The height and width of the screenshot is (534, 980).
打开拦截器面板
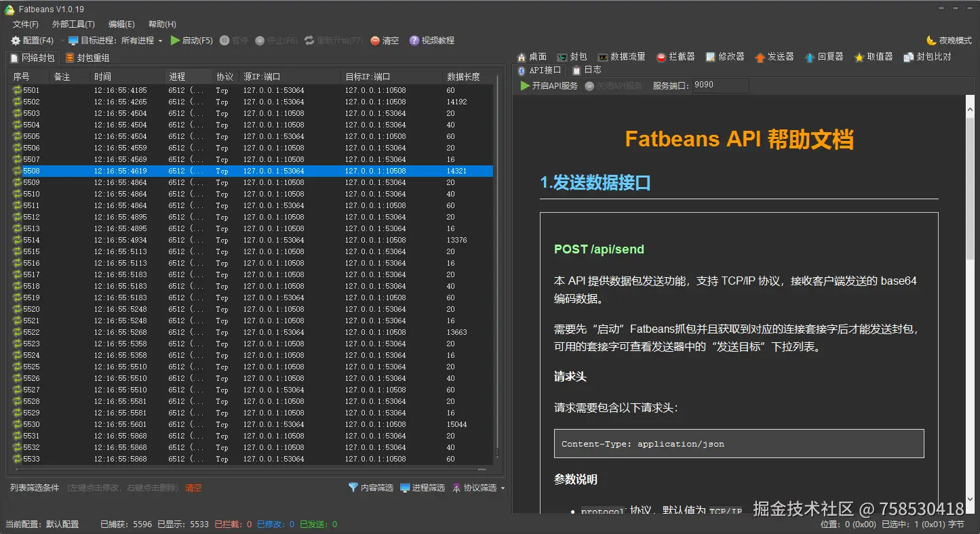tap(675, 56)
